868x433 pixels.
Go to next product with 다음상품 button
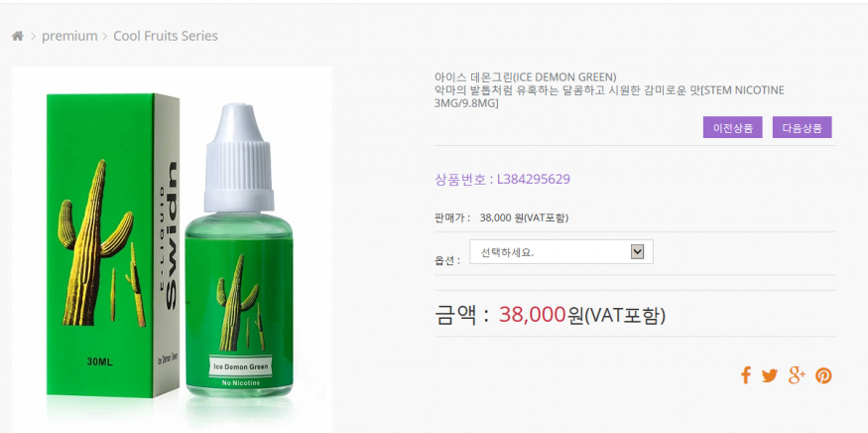pyautogui.click(x=803, y=127)
